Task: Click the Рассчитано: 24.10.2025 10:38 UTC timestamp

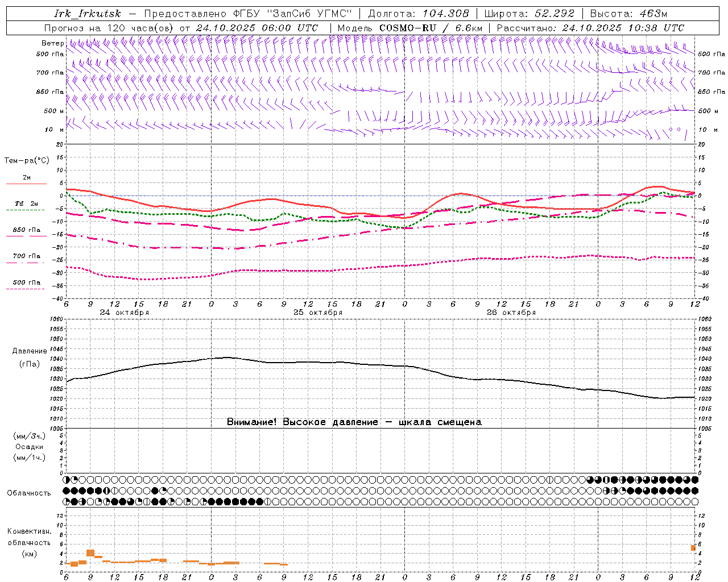Action: tap(590, 28)
